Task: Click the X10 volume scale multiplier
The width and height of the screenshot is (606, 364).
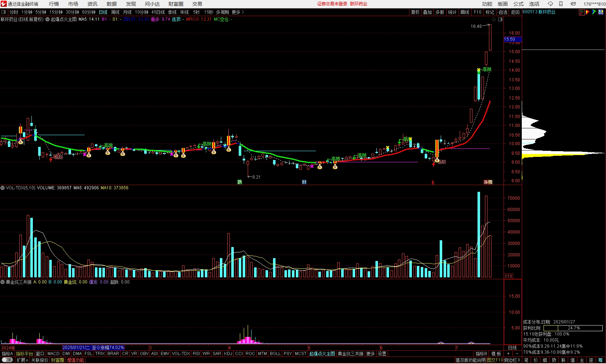Action: pyautogui.click(x=508, y=276)
